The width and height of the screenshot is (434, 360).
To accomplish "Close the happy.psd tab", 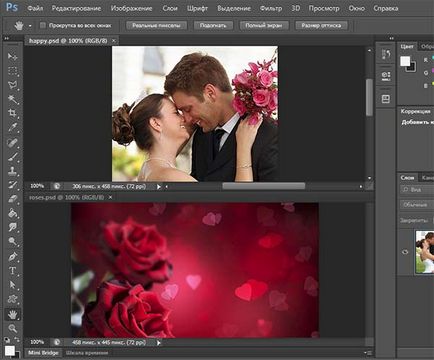I will [114, 41].
